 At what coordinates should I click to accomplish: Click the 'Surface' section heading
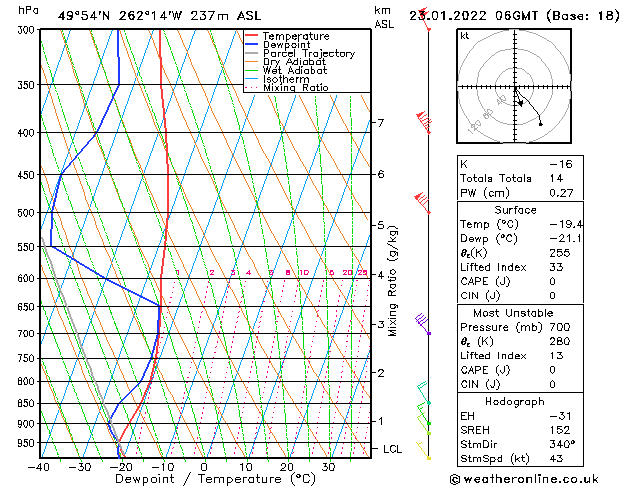pyautogui.click(x=515, y=210)
